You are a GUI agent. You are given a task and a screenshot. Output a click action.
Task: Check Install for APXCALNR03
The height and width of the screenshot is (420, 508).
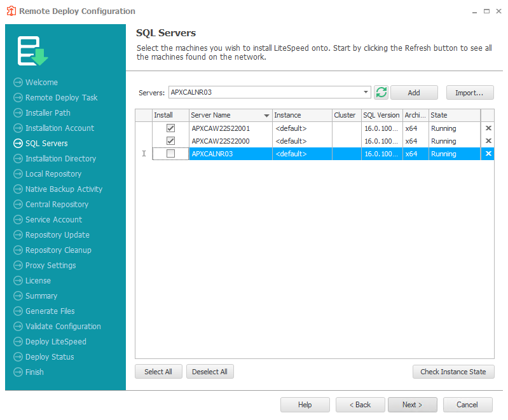(x=170, y=154)
